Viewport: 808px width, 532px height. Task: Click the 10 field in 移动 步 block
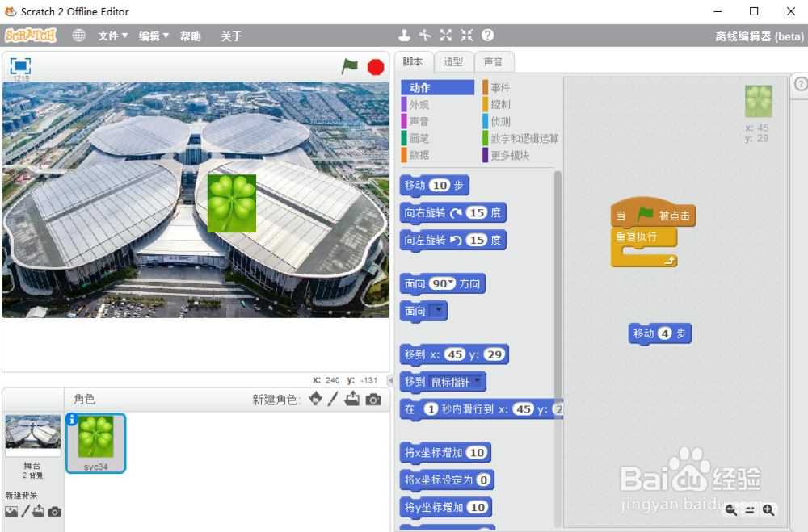440,186
